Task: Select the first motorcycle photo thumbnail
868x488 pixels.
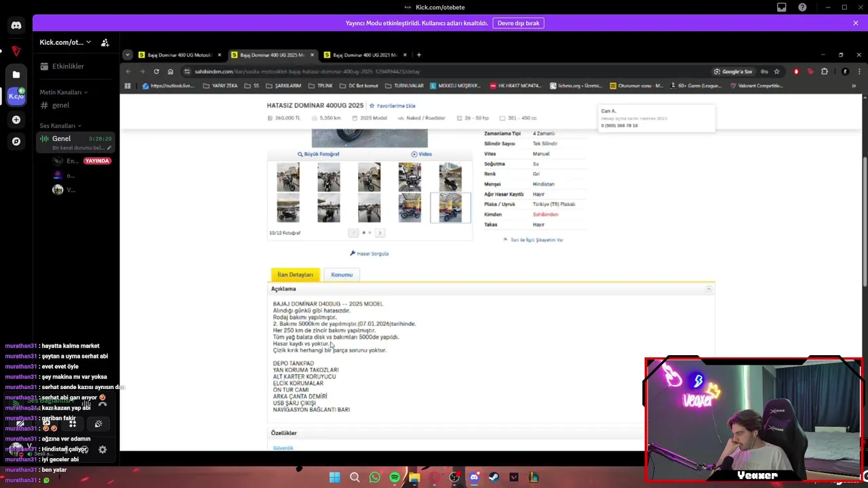Action: tap(288, 177)
